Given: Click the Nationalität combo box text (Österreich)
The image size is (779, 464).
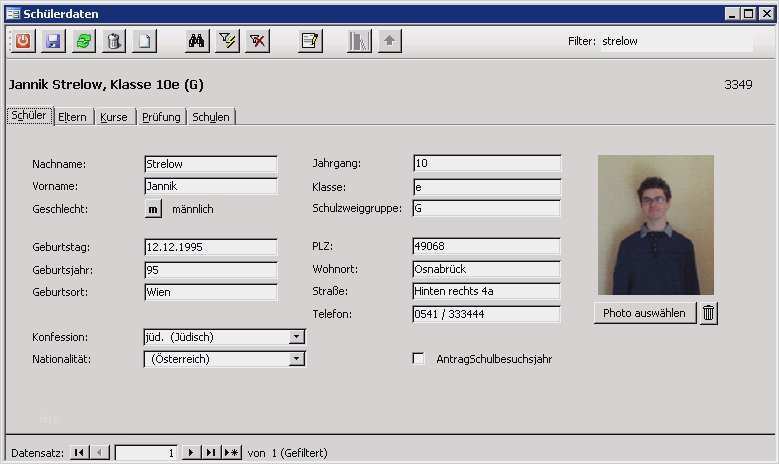Looking at the screenshot, I should (180, 359).
